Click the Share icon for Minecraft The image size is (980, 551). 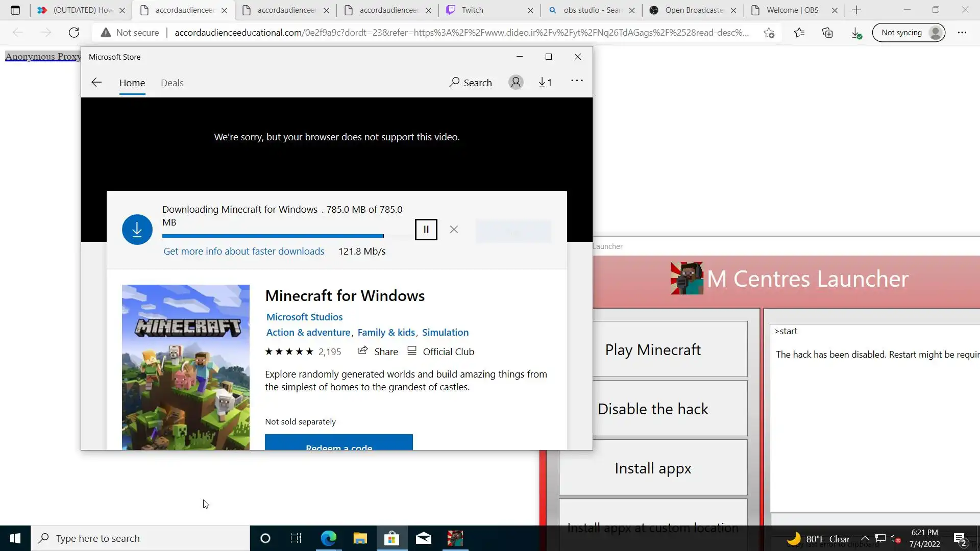363,351
